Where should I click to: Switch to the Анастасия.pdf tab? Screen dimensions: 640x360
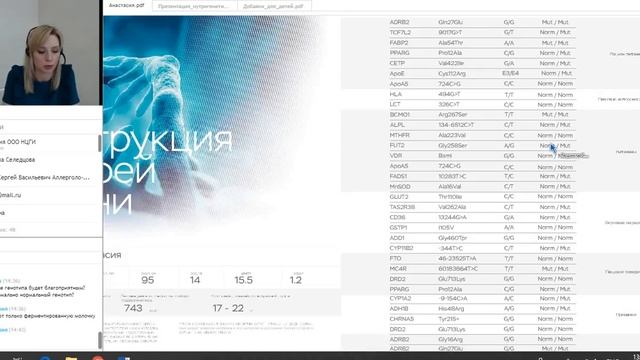pyautogui.click(x=127, y=6)
